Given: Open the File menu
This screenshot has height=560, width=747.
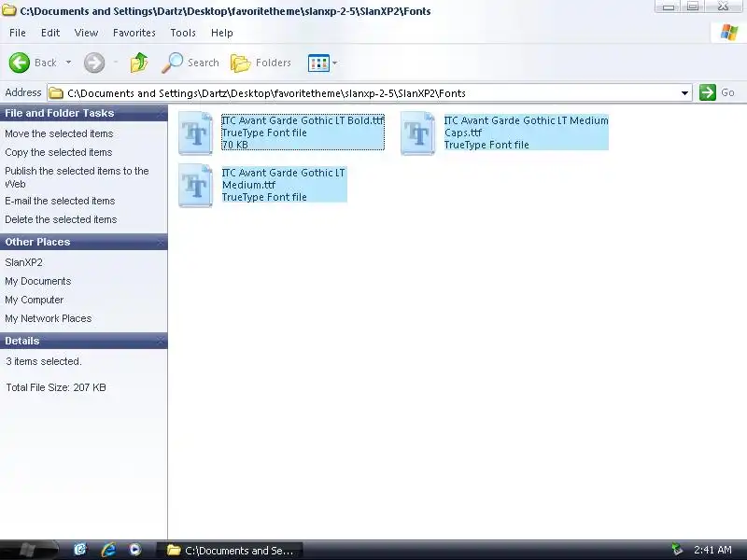Looking at the screenshot, I should pyautogui.click(x=18, y=33).
